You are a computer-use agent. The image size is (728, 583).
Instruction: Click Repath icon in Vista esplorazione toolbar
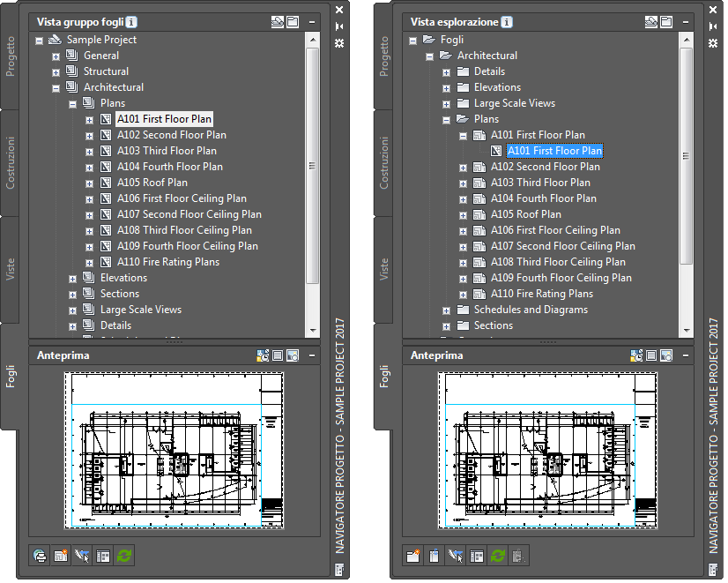pos(456,556)
